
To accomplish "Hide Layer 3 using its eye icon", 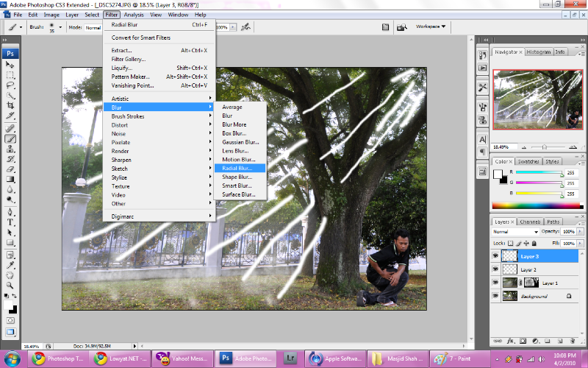I will (495, 256).
